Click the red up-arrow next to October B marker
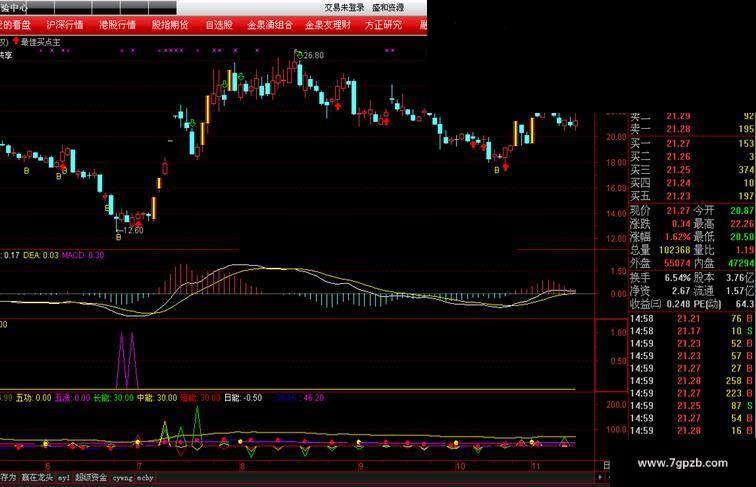The width and height of the screenshot is (756, 487). tap(505, 167)
